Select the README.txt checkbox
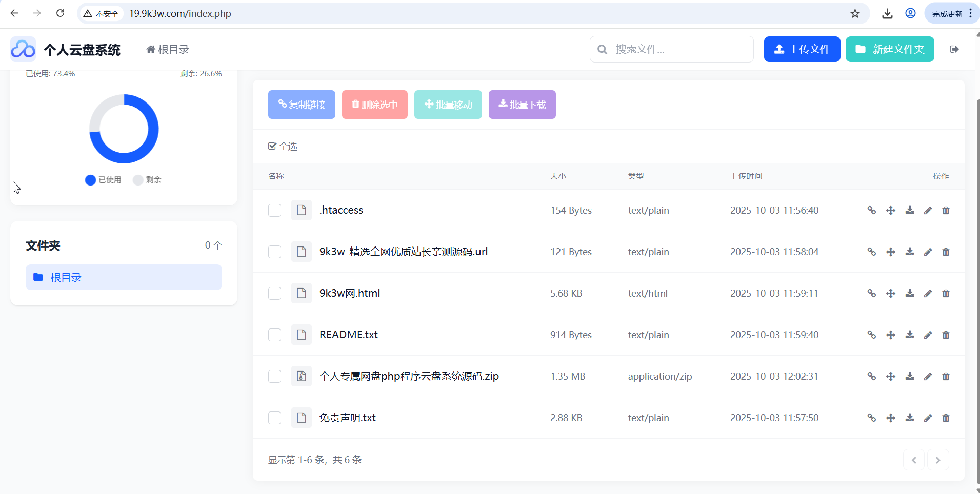 274,335
